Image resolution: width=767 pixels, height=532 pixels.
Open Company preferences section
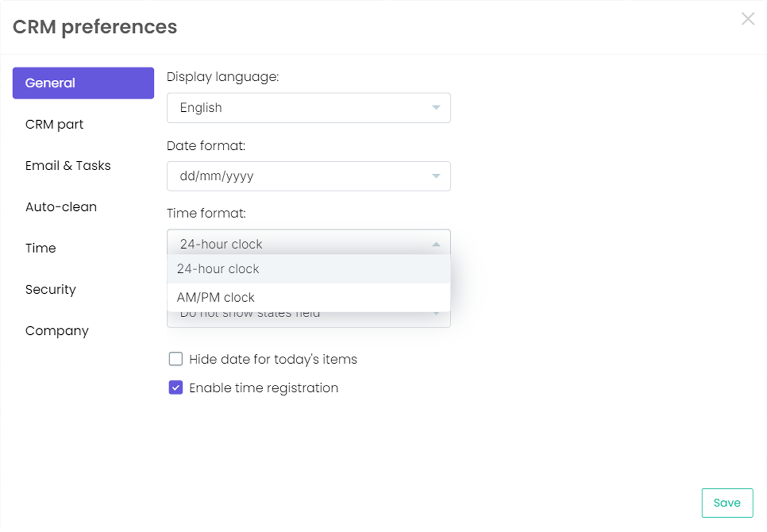coord(57,331)
